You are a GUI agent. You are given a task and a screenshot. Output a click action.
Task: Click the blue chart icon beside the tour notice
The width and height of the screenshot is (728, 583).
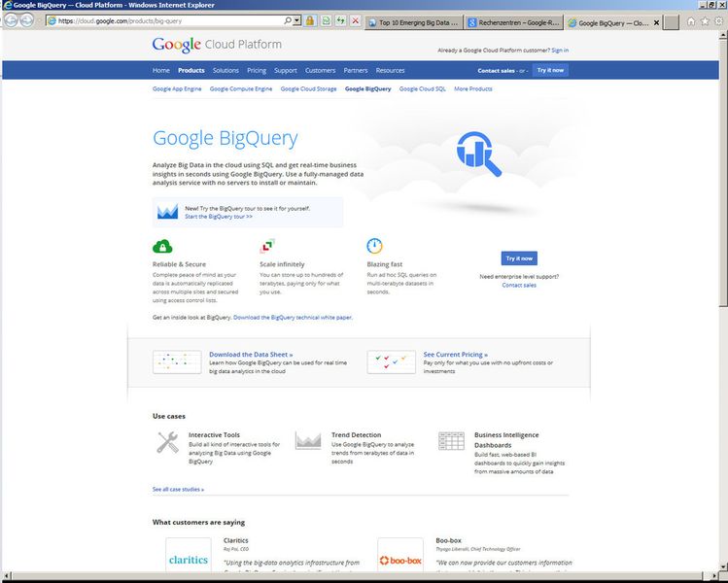click(x=167, y=212)
